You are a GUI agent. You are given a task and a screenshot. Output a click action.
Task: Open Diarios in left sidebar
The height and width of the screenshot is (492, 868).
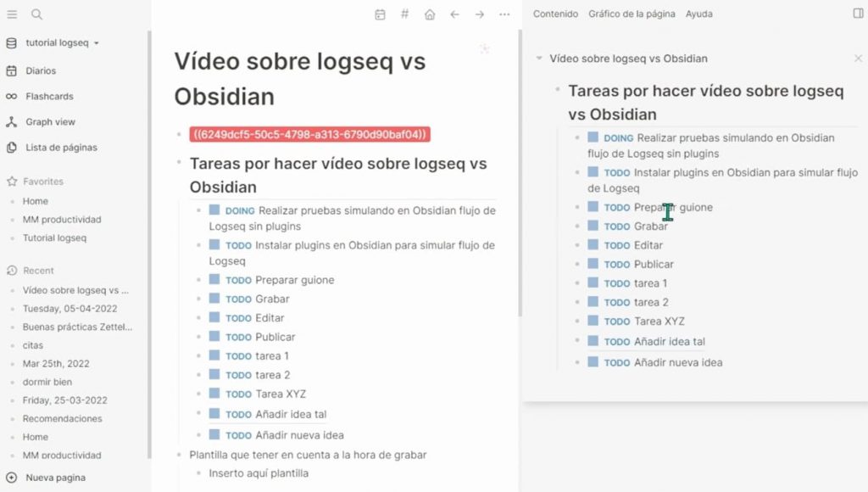tap(41, 71)
